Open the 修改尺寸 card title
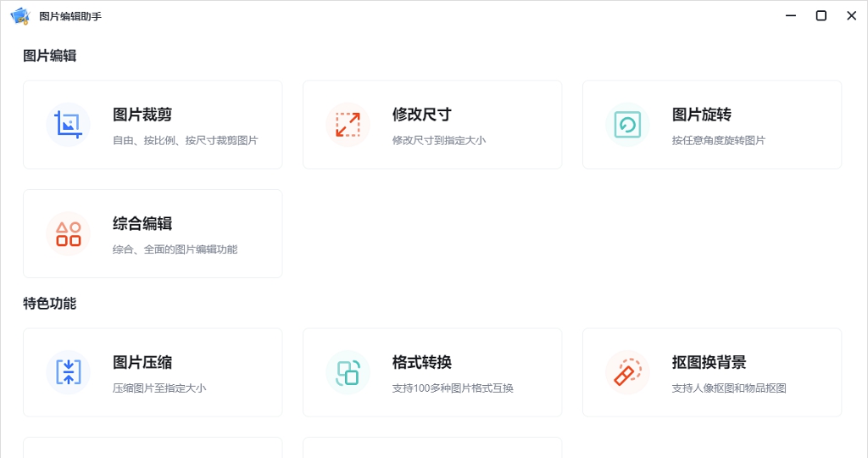The width and height of the screenshot is (868, 458). (x=422, y=114)
